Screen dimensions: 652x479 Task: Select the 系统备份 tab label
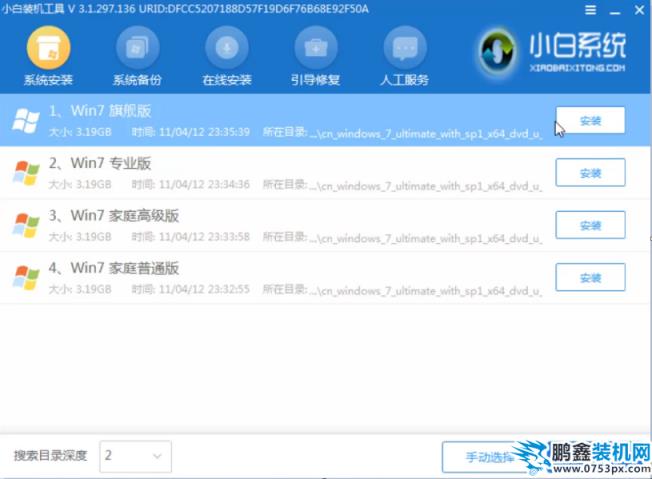click(x=137, y=80)
